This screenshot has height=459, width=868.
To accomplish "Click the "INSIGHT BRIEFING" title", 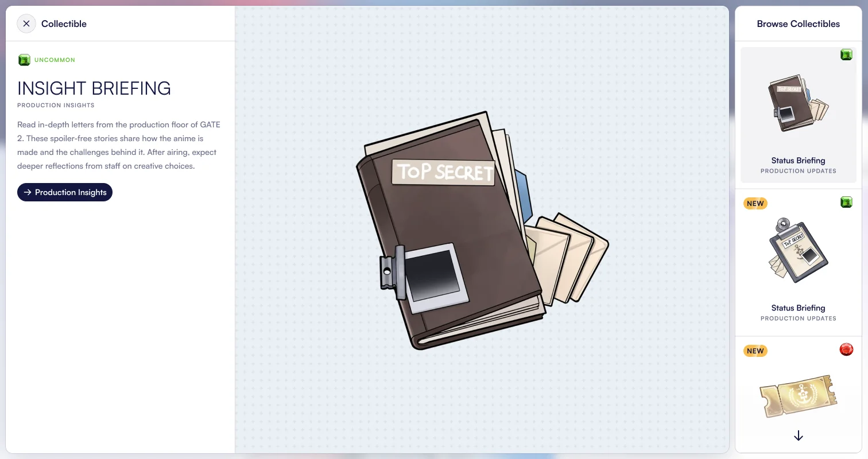I will [94, 88].
